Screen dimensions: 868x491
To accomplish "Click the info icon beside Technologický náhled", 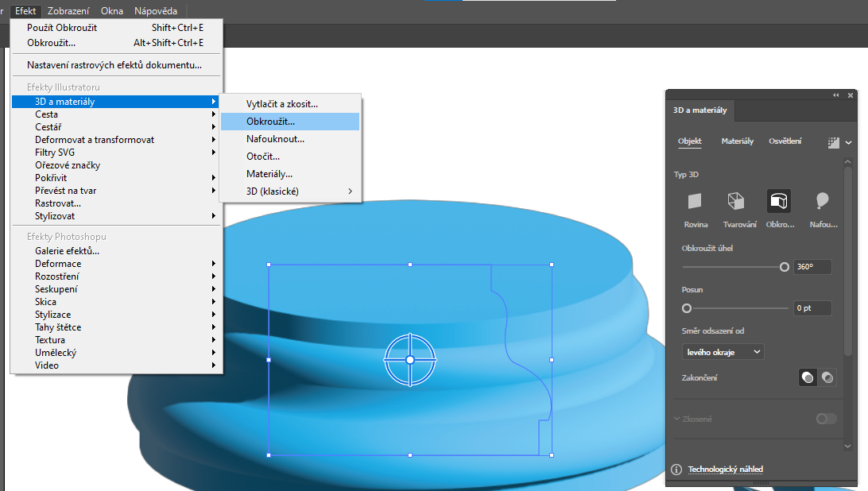I will pyautogui.click(x=676, y=470).
